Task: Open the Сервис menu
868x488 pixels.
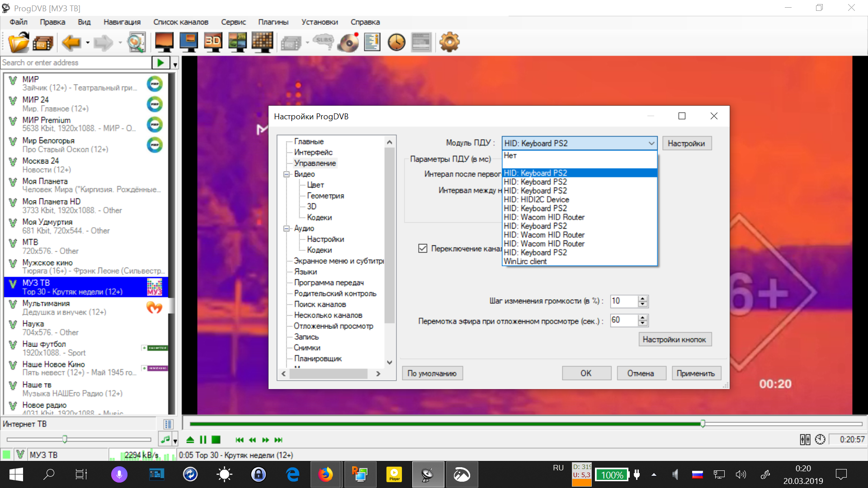Action: pyautogui.click(x=233, y=22)
